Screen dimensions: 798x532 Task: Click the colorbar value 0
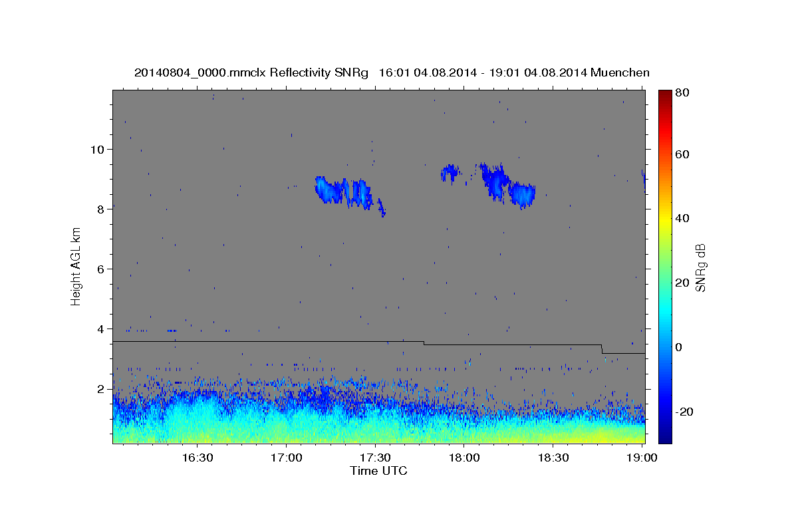point(679,347)
